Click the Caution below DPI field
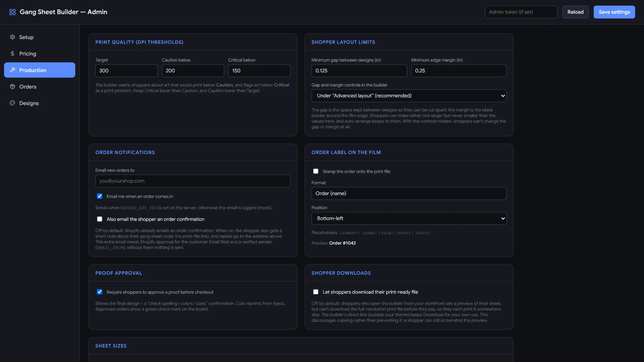644x362 pixels. [x=193, y=71]
